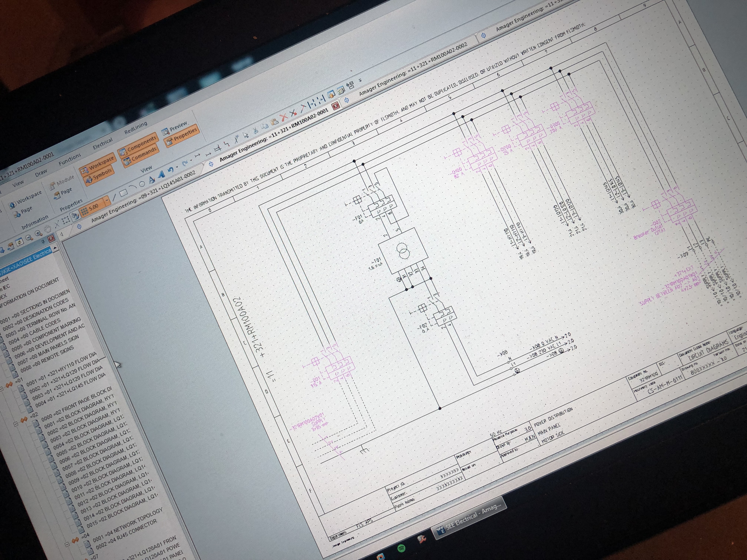Open the toolbar customize overflow arrow

point(360,80)
